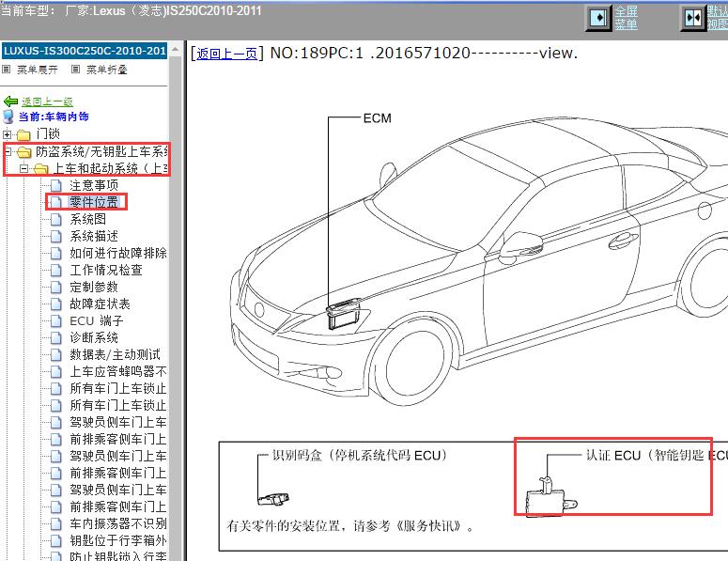Open the 车内振荡器不识别 page
Image resolution: width=728 pixels, height=561 pixels.
click(118, 523)
